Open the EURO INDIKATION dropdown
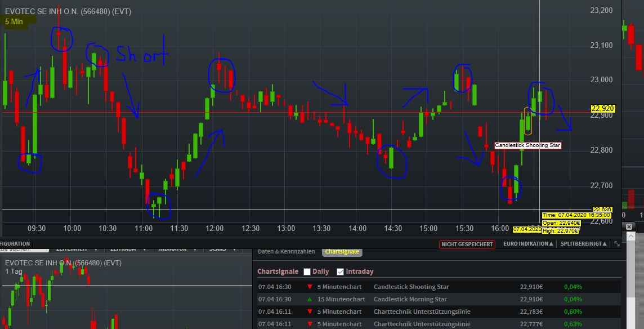Screen dimensions: 644x329 [528, 244]
